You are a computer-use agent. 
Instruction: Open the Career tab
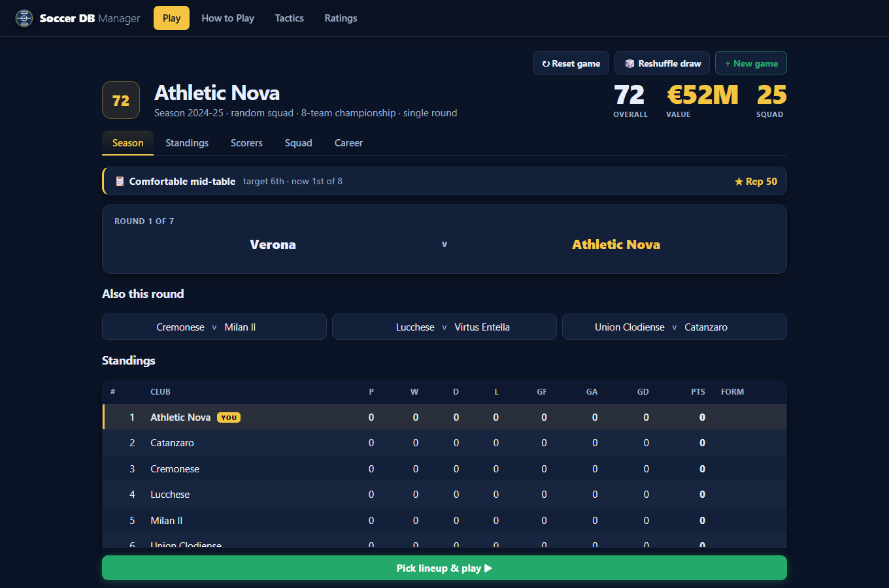(348, 143)
